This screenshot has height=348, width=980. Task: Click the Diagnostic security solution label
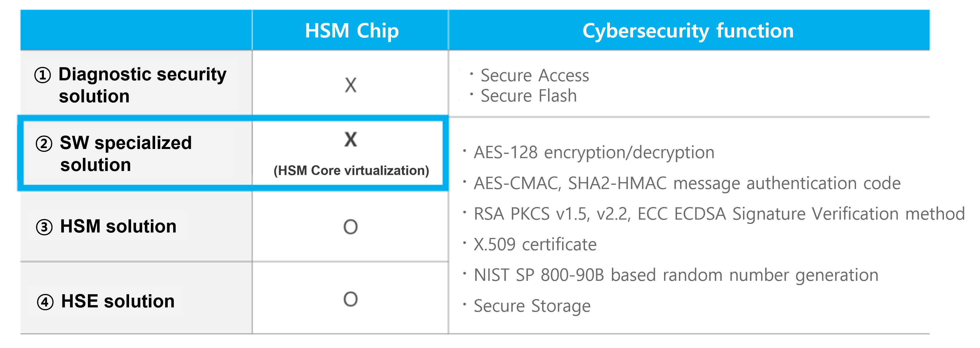pyautogui.click(x=142, y=85)
